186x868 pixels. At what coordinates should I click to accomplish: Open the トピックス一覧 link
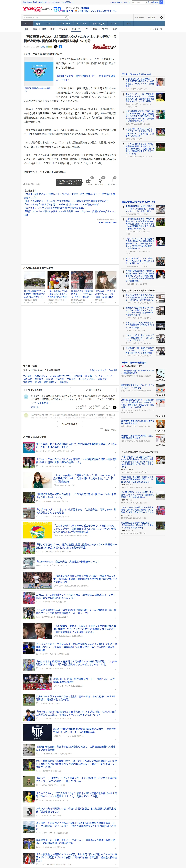[156, 29]
